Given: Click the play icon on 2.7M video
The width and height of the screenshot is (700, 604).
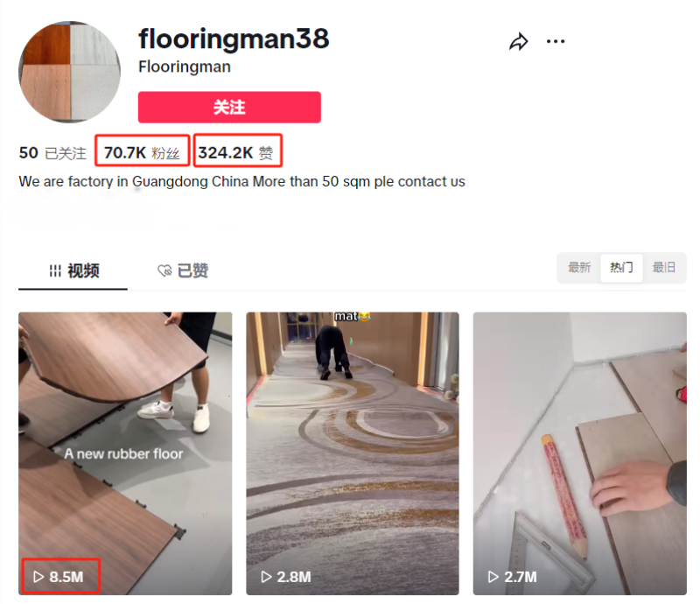Looking at the screenshot, I should tap(493, 577).
